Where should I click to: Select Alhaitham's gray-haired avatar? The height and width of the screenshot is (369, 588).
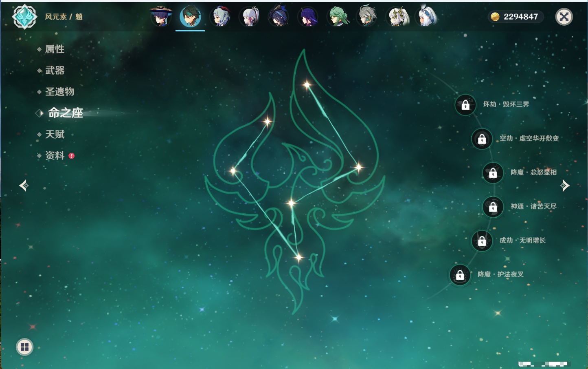tap(367, 17)
